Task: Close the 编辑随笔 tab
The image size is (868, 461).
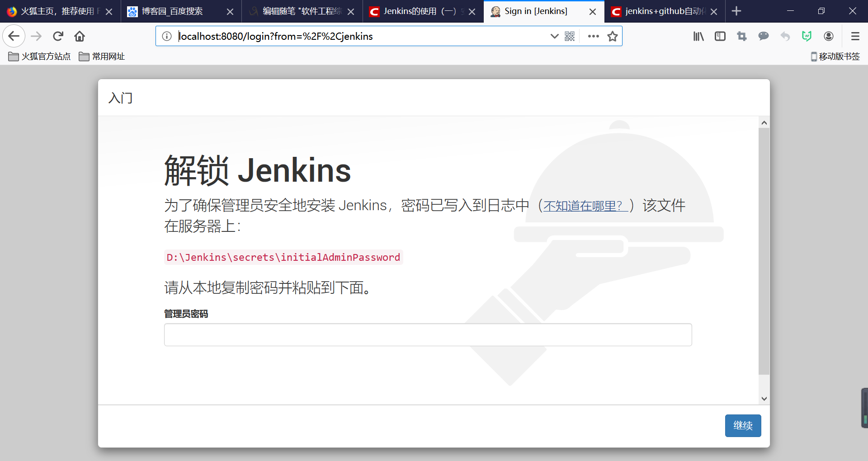Action: [x=351, y=12]
